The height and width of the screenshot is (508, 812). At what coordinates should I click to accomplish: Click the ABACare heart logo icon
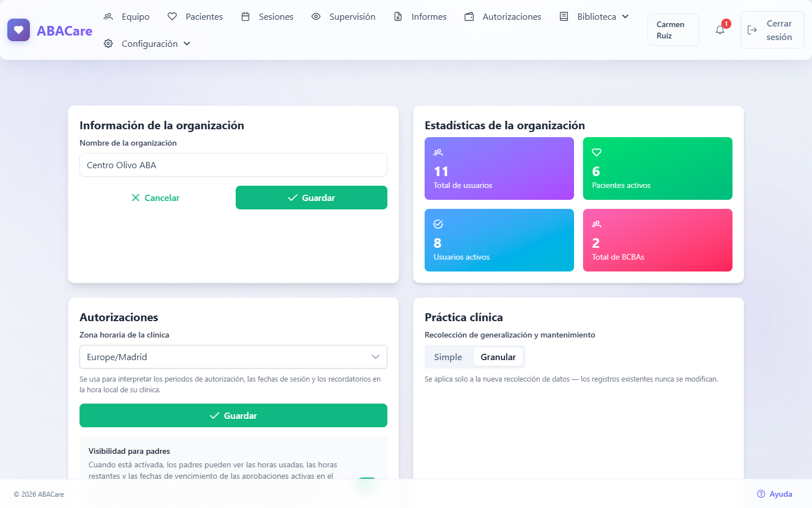19,30
